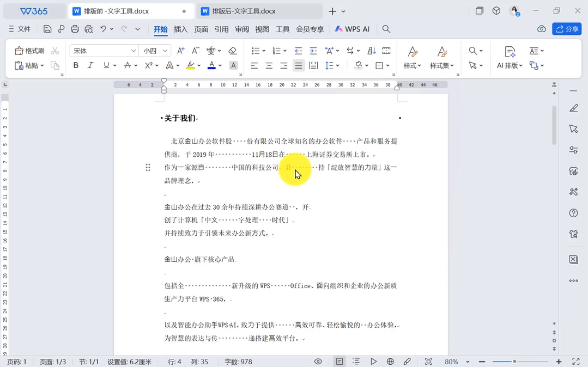Click the print icon in quick access bar

coord(75,29)
